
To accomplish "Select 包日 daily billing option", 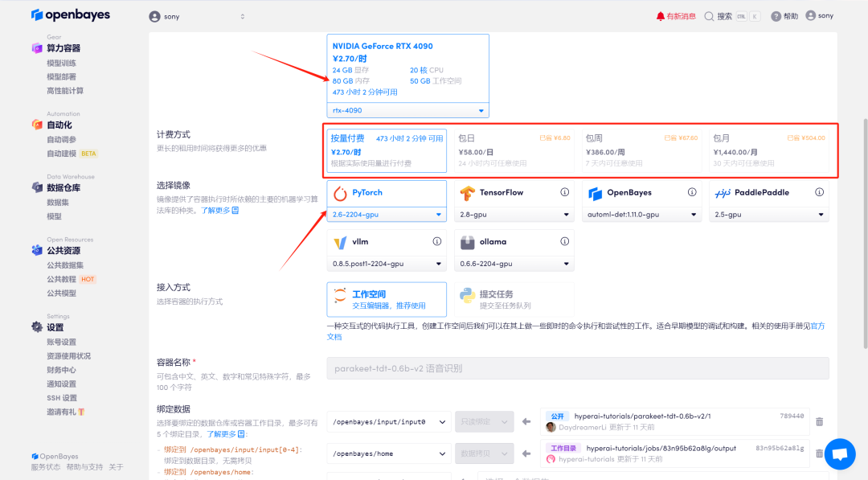I will tap(514, 150).
